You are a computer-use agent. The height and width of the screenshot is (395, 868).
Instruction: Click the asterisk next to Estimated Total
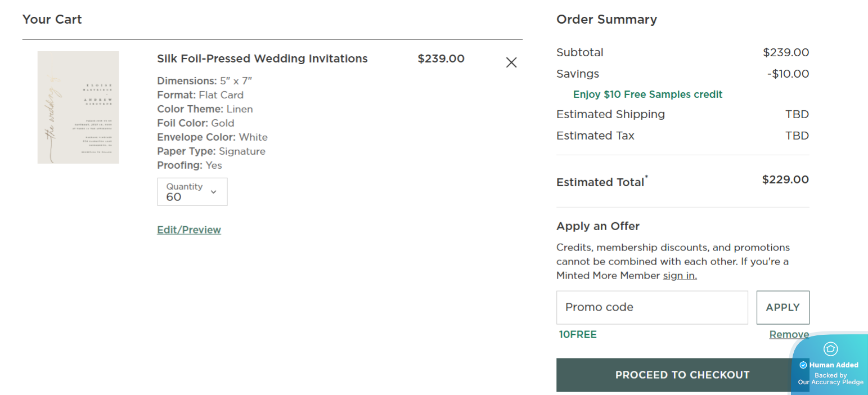(x=646, y=177)
